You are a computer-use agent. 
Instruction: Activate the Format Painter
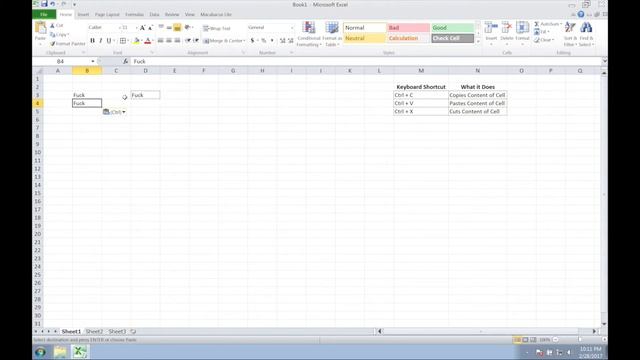67,44
